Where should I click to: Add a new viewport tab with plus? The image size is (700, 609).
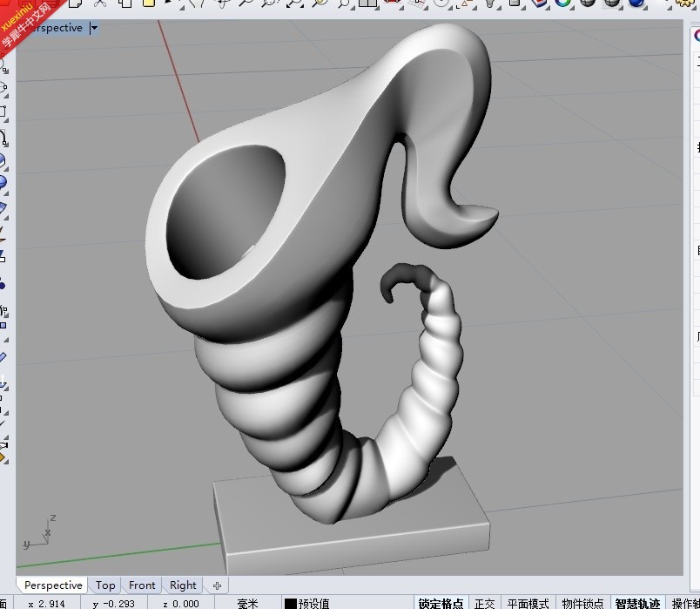click(x=217, y=585)
